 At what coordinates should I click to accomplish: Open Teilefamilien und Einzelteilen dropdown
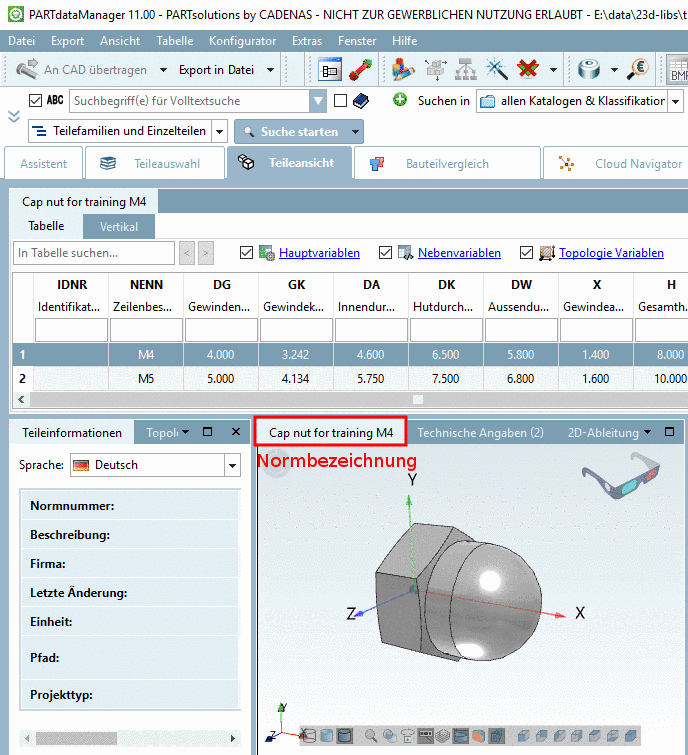[220, 131]
